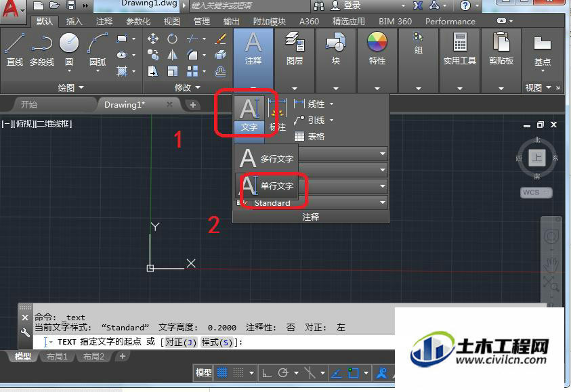This screenshot has height=392, width=571.
Task: Toggle snap mode dotted grid icon
Action: coord(238,373)
